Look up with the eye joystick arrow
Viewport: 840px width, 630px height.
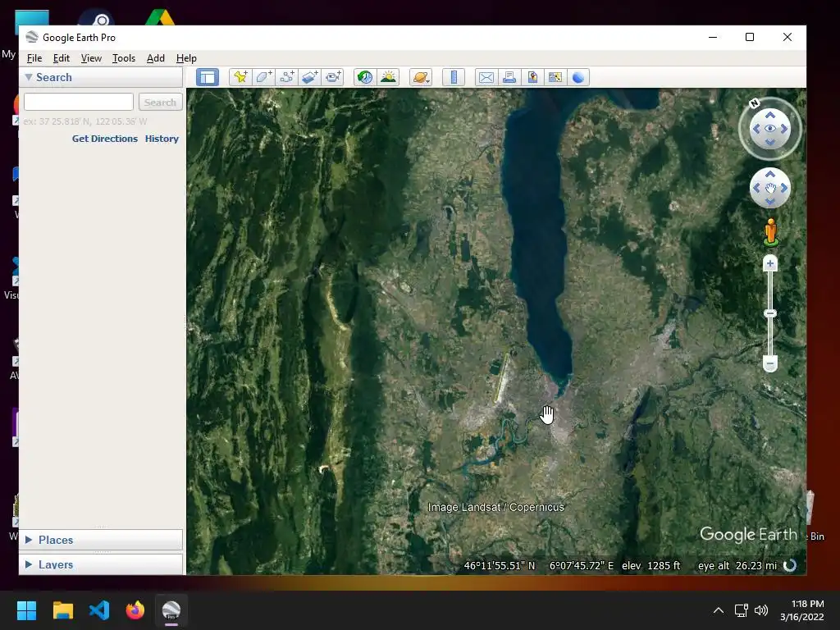[x=769, y=115]
